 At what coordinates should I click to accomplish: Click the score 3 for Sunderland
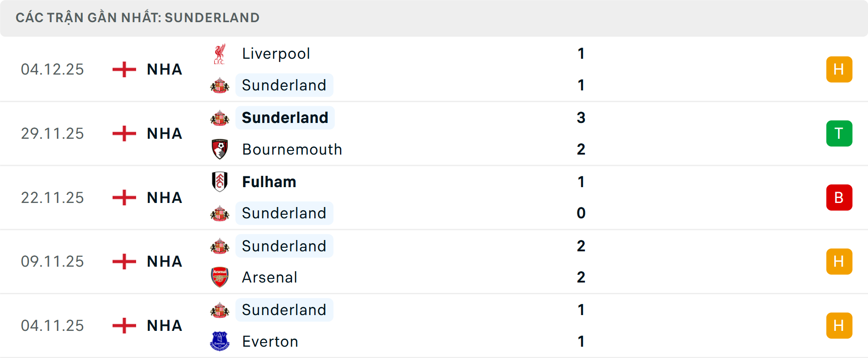tap(581, 118)
